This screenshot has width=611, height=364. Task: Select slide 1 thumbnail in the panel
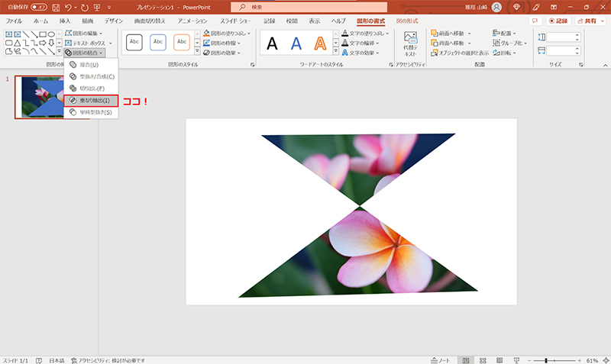click(x=51, y=97)
